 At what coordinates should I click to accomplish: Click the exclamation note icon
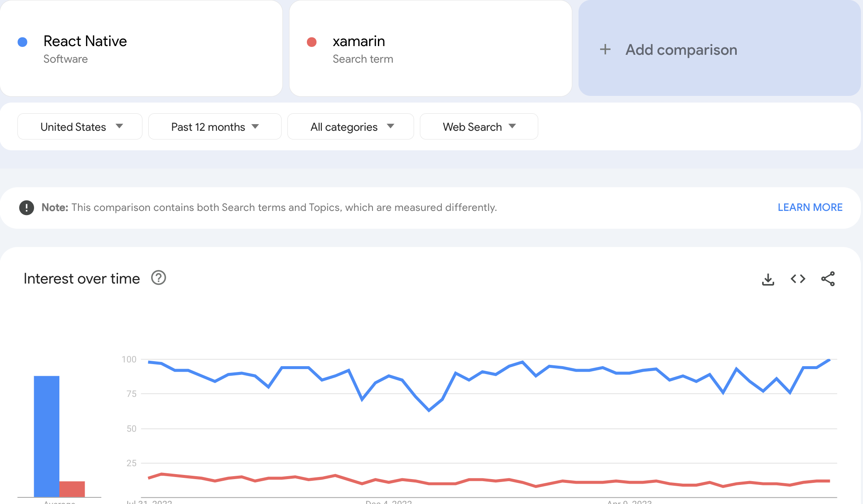click(x=27, y=208)
